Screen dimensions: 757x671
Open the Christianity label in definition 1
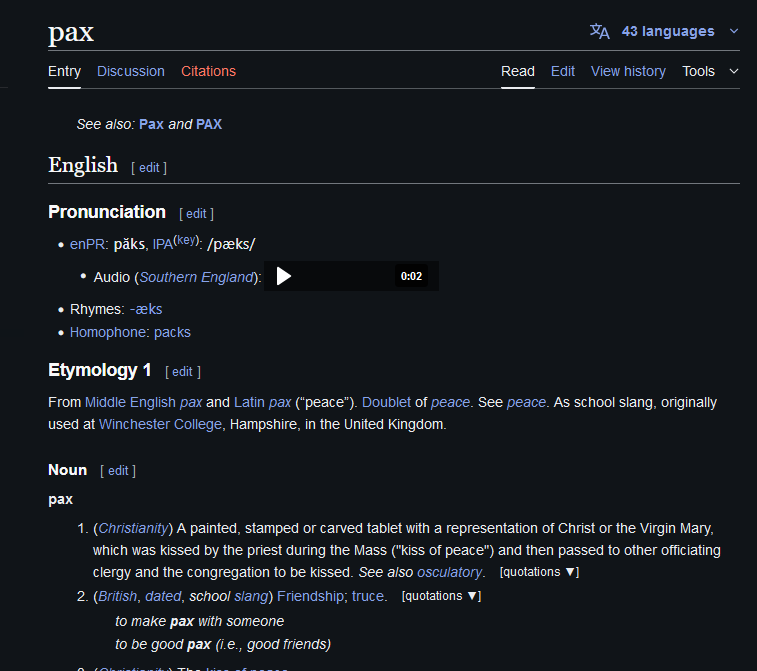click(x=133, y=529)
